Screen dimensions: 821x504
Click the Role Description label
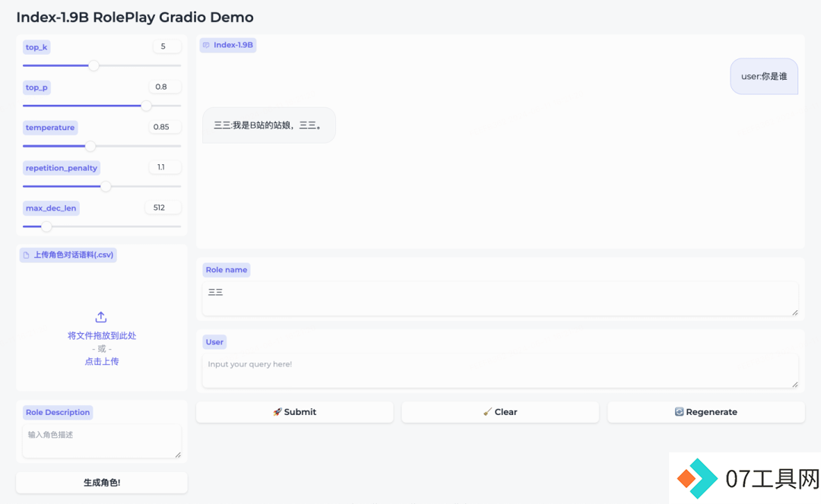pyautogui.click(x=58, y=413)
